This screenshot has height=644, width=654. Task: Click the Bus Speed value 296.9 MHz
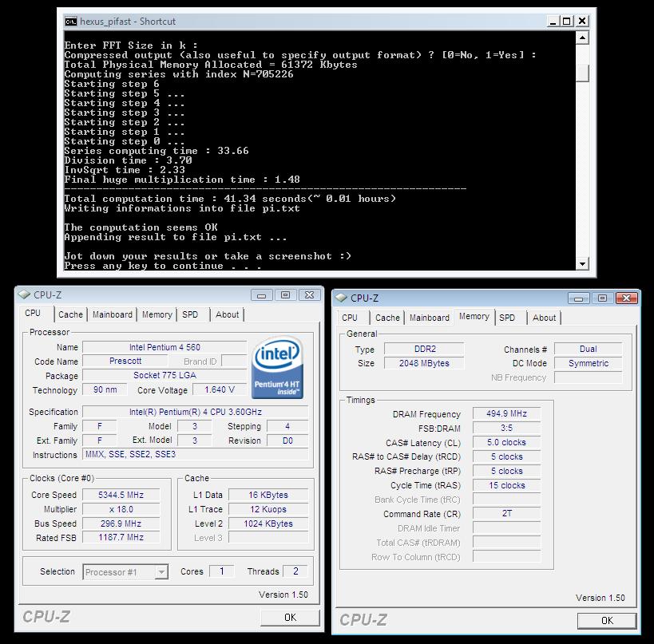121,523
